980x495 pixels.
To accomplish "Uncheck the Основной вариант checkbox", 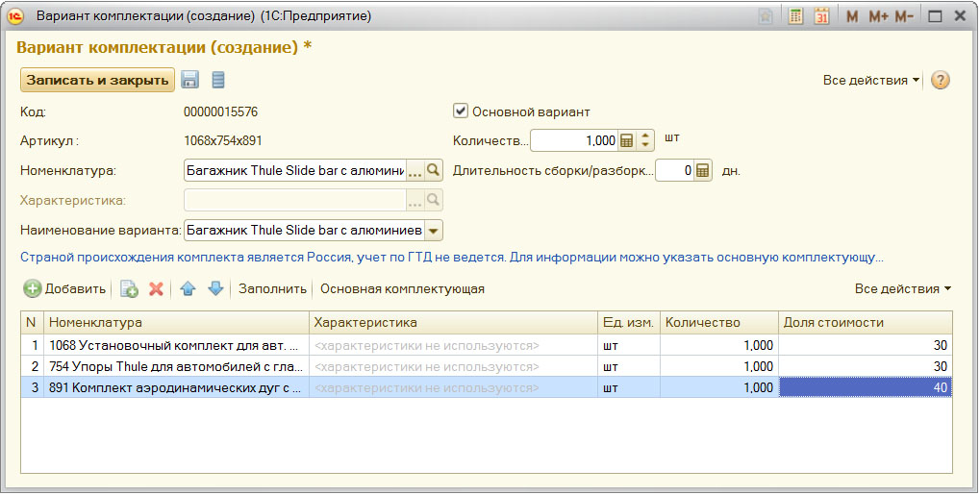I will pos(460,111).
